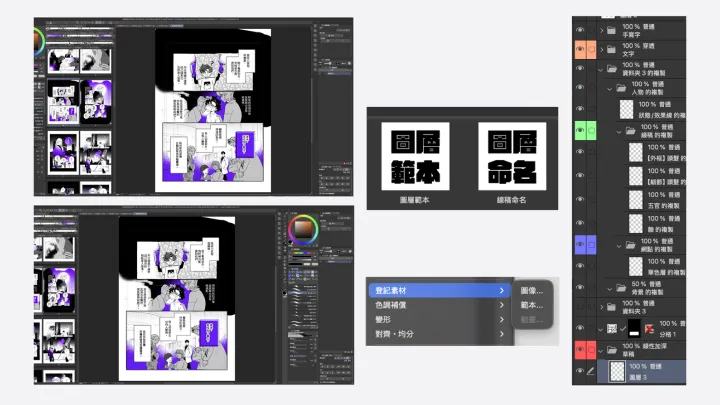Expand the 資料夾 3 folder
Image resolution: width=720 pixels, height=405 pixels.
point(602,307)
